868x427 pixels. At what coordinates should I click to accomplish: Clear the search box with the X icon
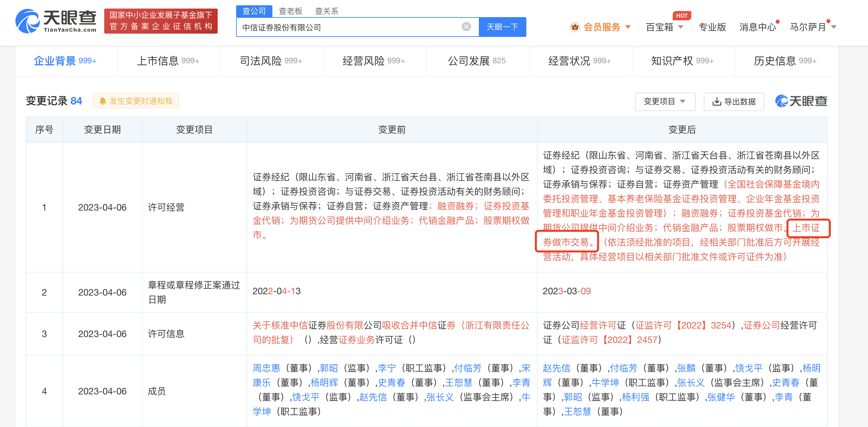point(466,27)
